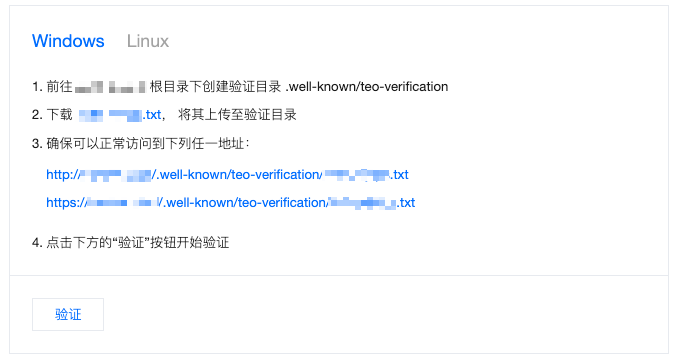This screenshot has width=674, height=360.
Task: Switch to the Windows tab
Action: (x=68, y=41)
